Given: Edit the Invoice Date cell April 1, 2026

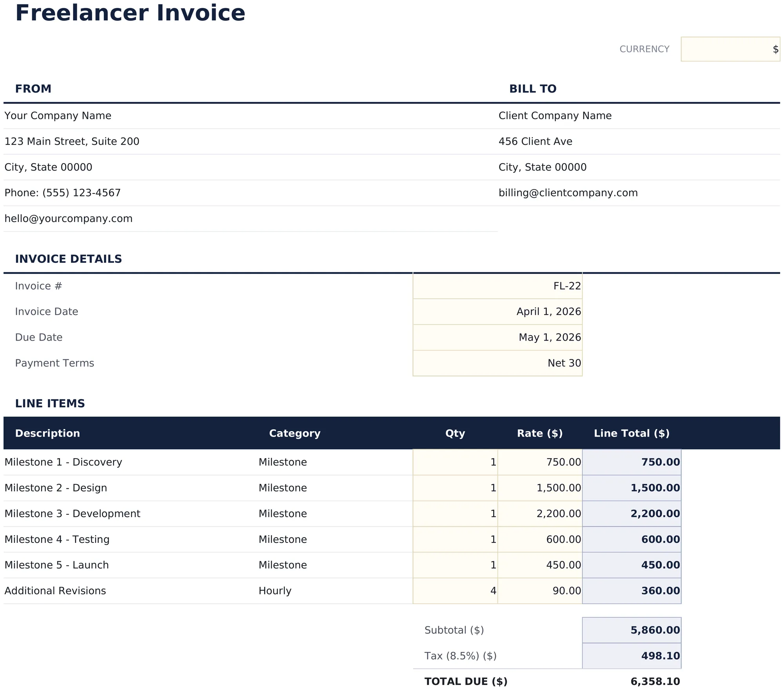Looking at the screenshot, I should coord(497,311).
